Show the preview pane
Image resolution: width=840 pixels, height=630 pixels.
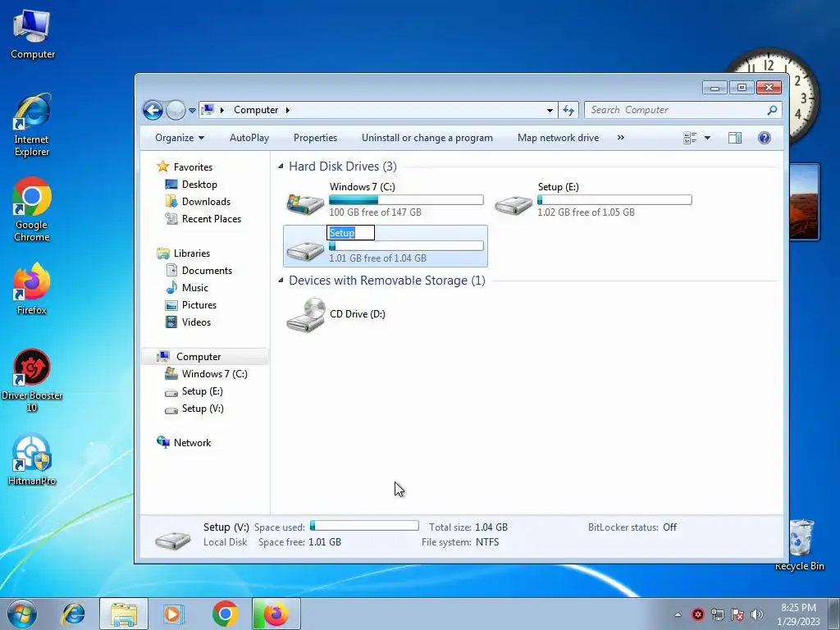734,138
